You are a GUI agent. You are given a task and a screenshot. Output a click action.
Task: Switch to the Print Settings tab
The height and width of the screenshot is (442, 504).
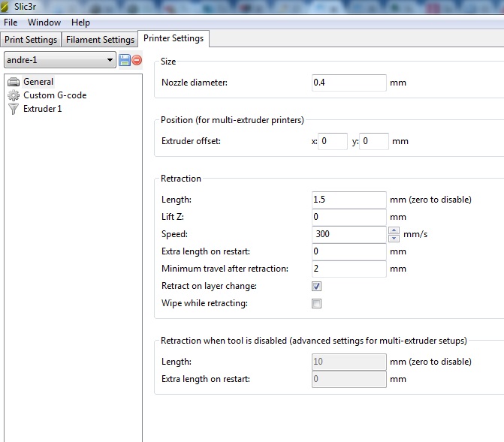[x=31, y=40]
